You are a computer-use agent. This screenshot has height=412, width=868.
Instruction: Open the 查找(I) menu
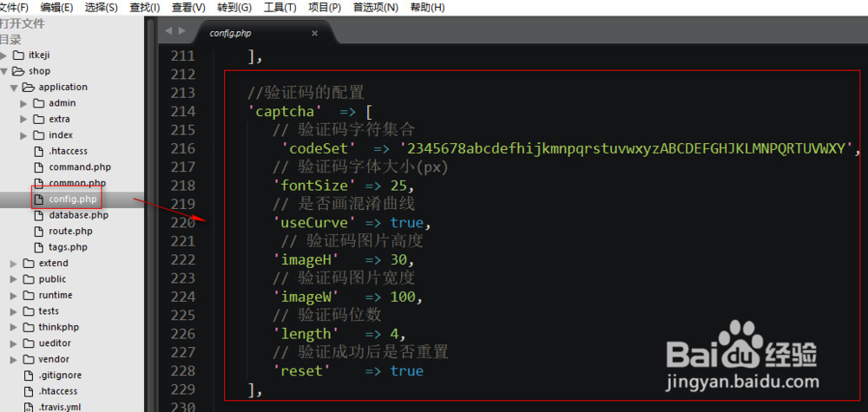[144, 8]
